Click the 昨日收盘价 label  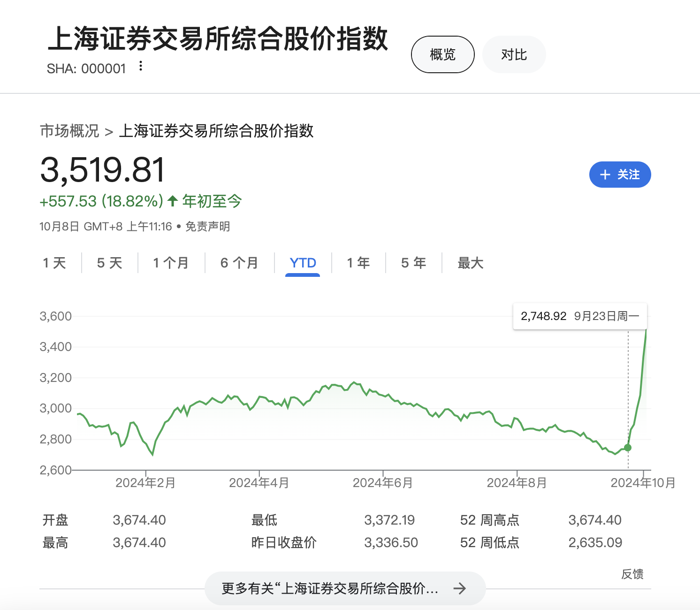coord(284,542)
